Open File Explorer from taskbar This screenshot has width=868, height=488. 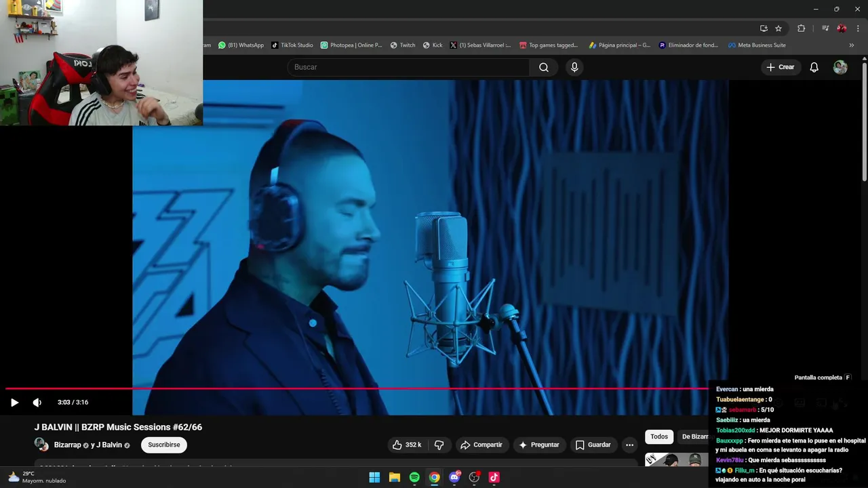point(395,477)
